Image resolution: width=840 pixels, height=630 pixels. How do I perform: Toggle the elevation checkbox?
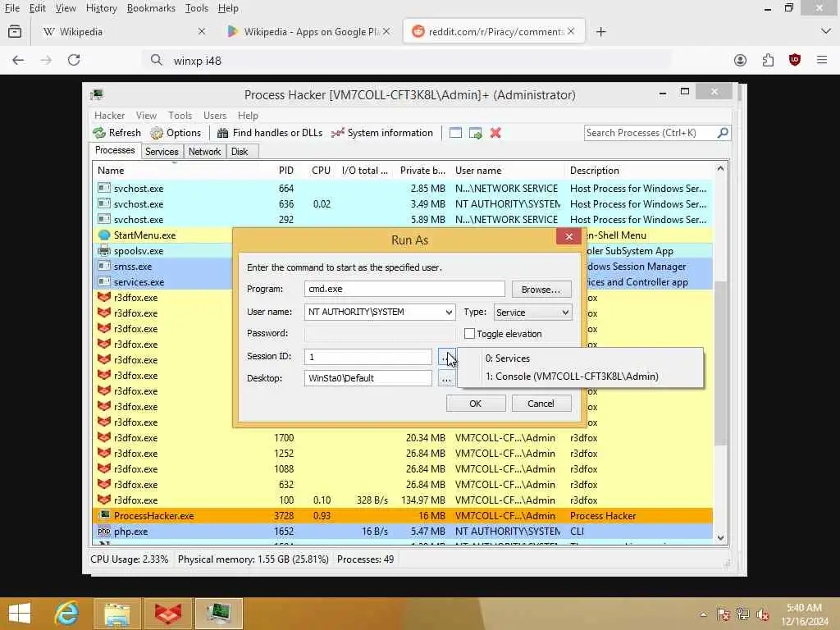pyautogui.click(x=469, y=334)
